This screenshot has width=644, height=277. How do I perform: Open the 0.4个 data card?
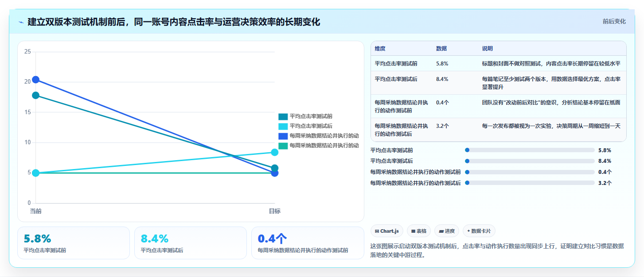[x=308, y=243]
